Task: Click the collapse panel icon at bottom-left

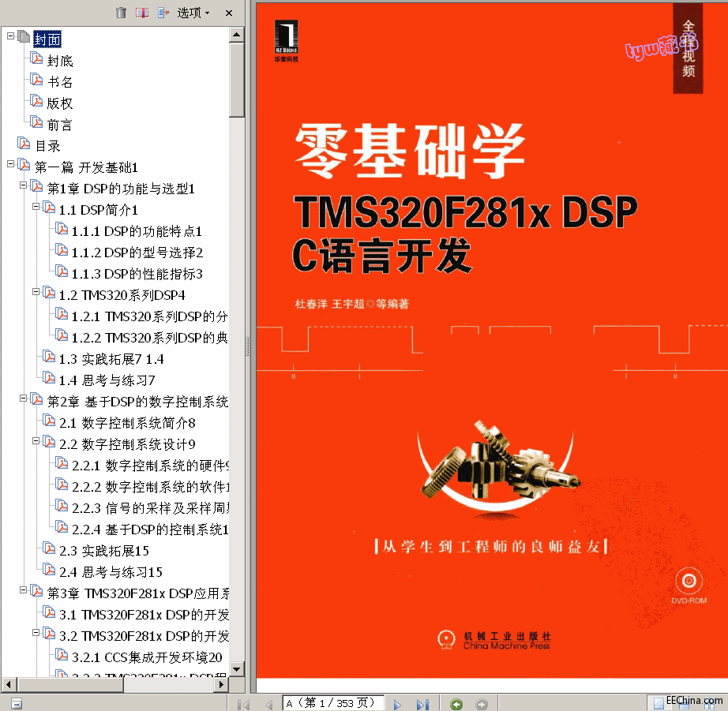Action: pyautogui.click(x=17, y=704)
